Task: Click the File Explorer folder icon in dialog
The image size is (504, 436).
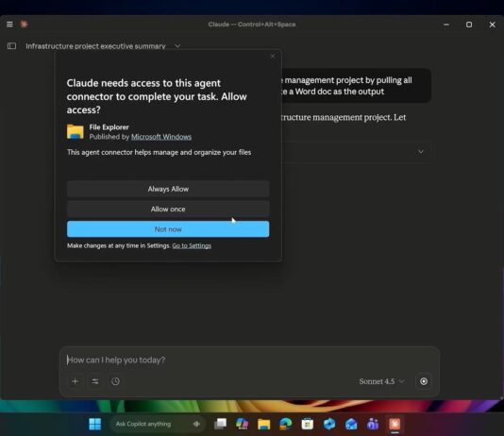Action: (76, 131)
